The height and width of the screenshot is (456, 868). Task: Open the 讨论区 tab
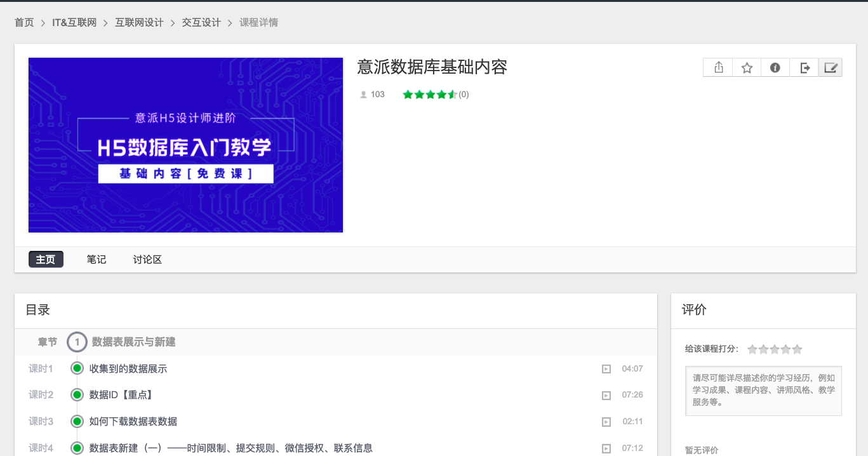pyautogui.click(x=147, y=260)
